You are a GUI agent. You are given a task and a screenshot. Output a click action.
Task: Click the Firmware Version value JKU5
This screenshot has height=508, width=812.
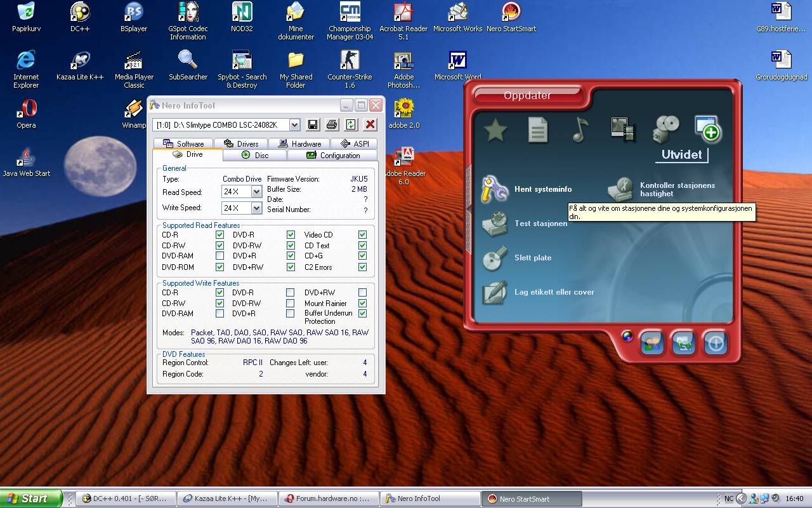click(359, 179)
